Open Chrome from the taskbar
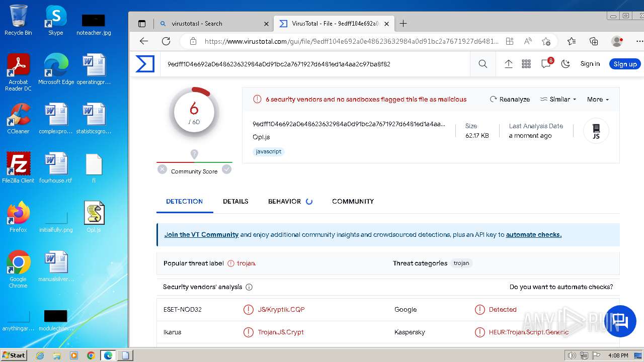Image resolution: width=644 pixels, height=362 pixels. pyautogui.click(x=91, y=355)
